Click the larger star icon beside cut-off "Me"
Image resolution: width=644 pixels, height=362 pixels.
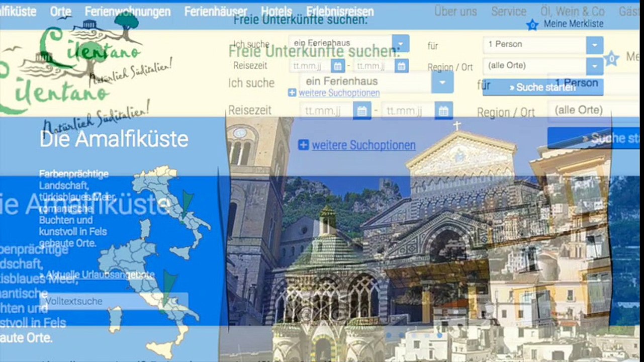coord(611,59)
